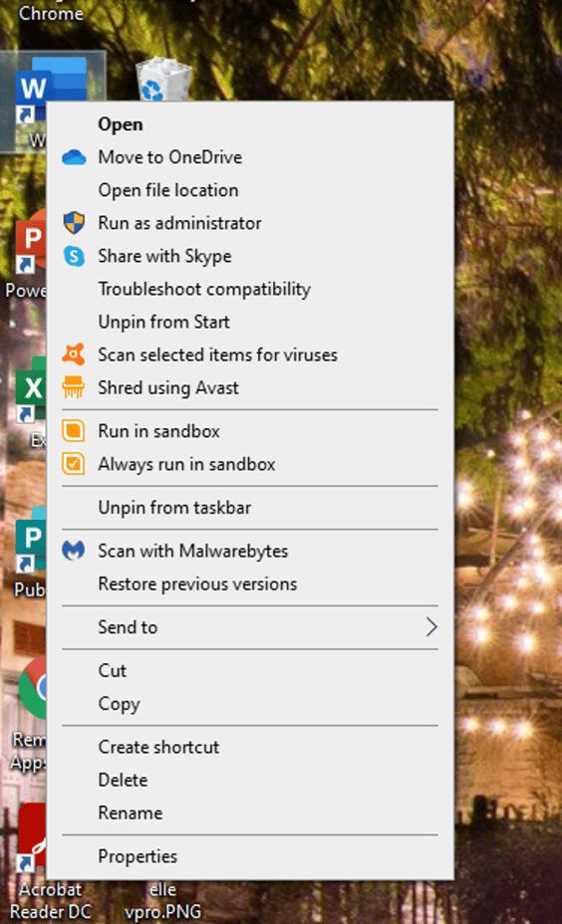Click the OneDrive cloud icon in menu
Image resolution: width=562 pixels, height=924 pixels.
point(74,157)
